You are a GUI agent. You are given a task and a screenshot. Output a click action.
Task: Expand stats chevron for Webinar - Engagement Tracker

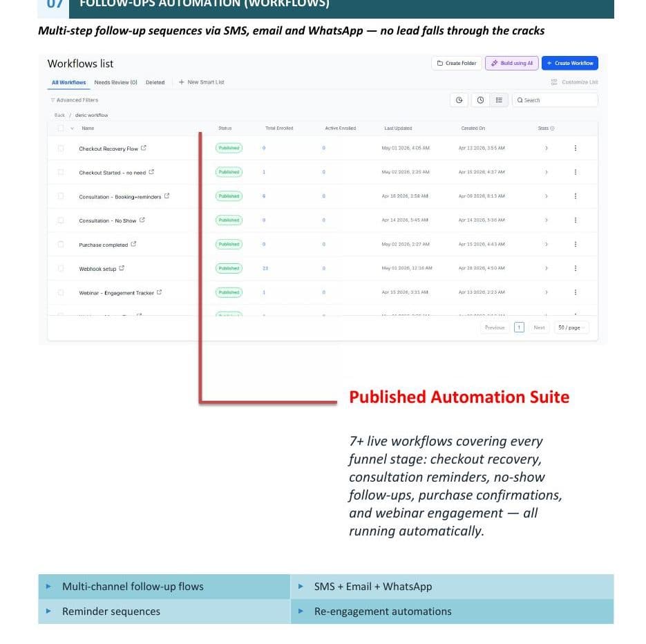point(547,292)
